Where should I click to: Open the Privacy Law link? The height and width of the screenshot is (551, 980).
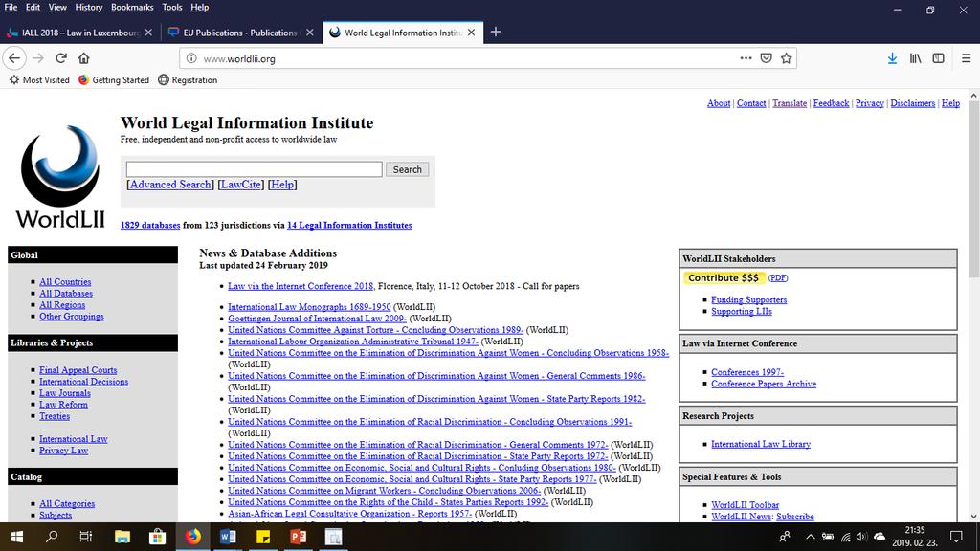click(64, 451)
